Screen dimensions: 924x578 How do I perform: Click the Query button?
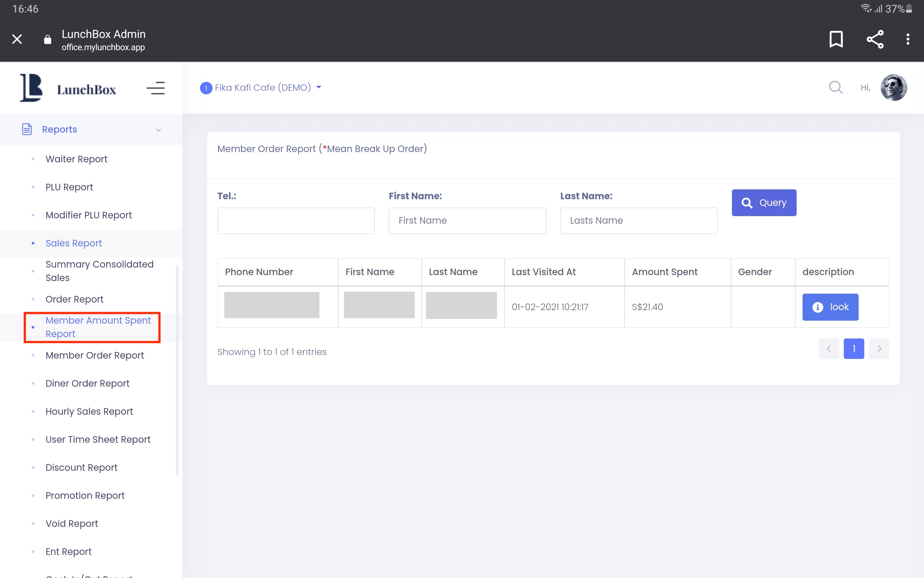[764, 203]
